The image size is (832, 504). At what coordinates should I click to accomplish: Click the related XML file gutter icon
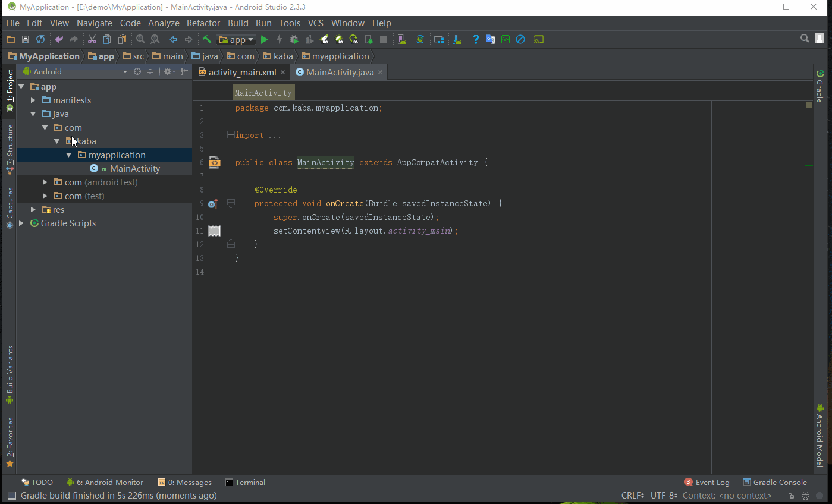coord(214,162)
